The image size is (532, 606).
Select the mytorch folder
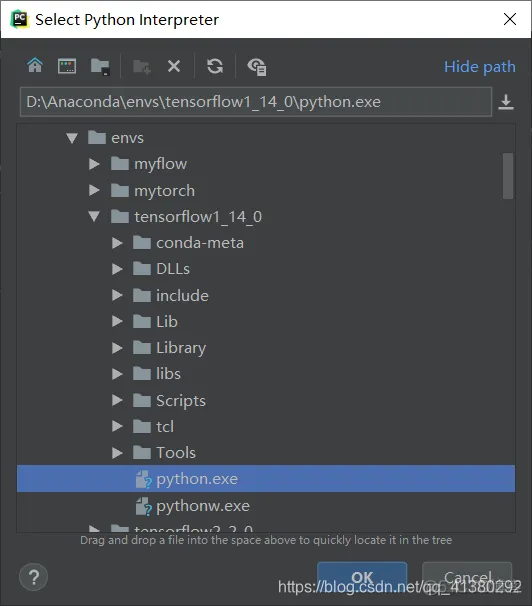pyautogui.click(x=266, y=190)
